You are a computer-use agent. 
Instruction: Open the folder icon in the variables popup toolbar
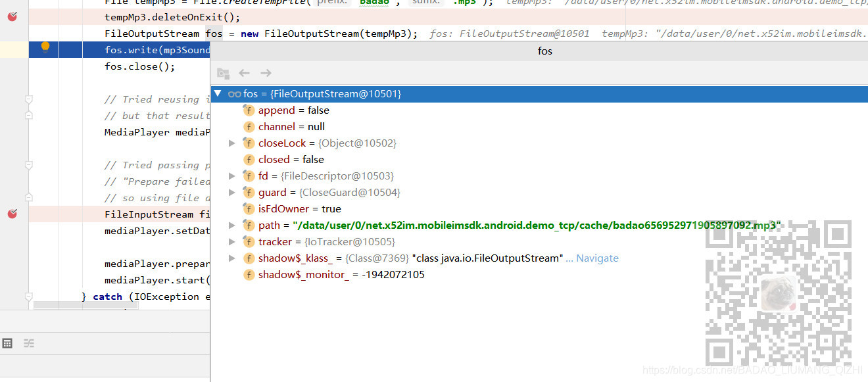222,73
